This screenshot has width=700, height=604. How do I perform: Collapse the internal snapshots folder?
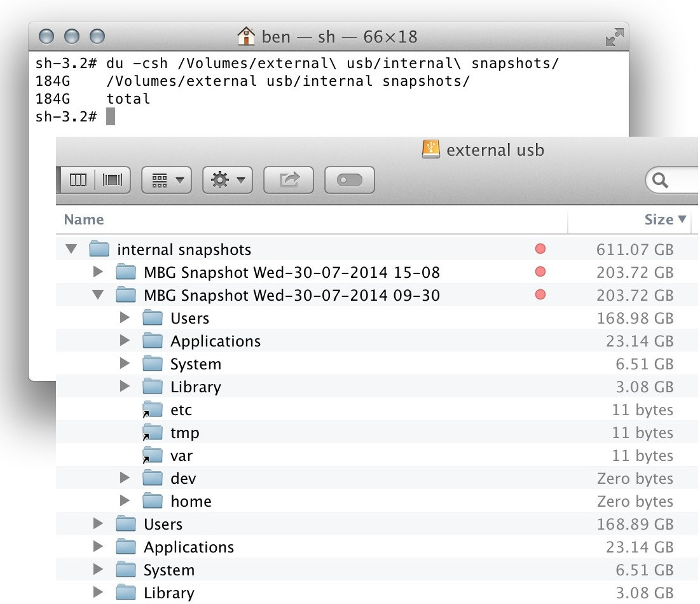point(71,249)
